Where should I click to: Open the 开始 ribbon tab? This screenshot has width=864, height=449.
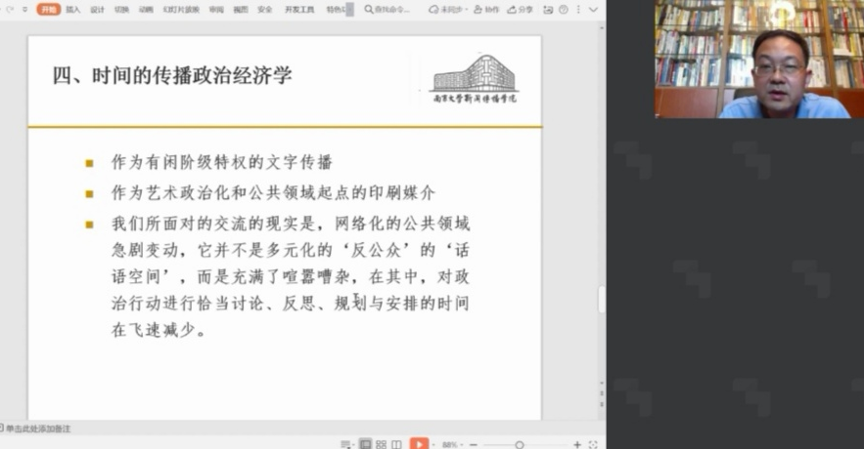[49, 9]
